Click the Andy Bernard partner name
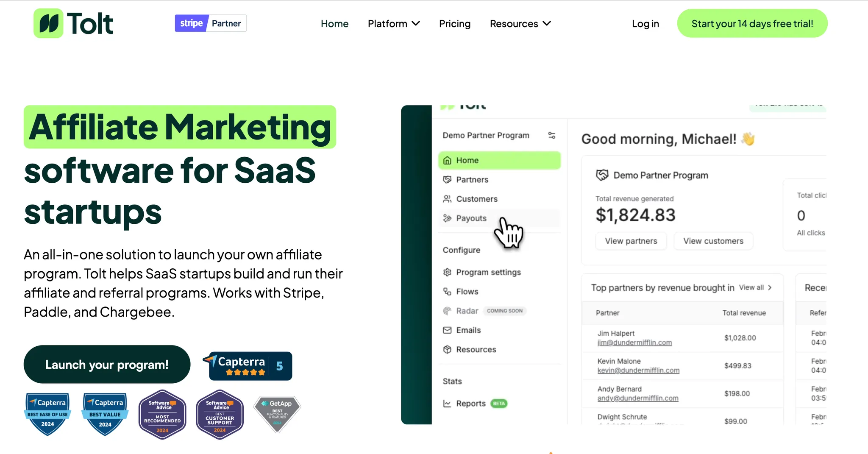The height and width of the screenshot is (454, 868). click(619, 389)
